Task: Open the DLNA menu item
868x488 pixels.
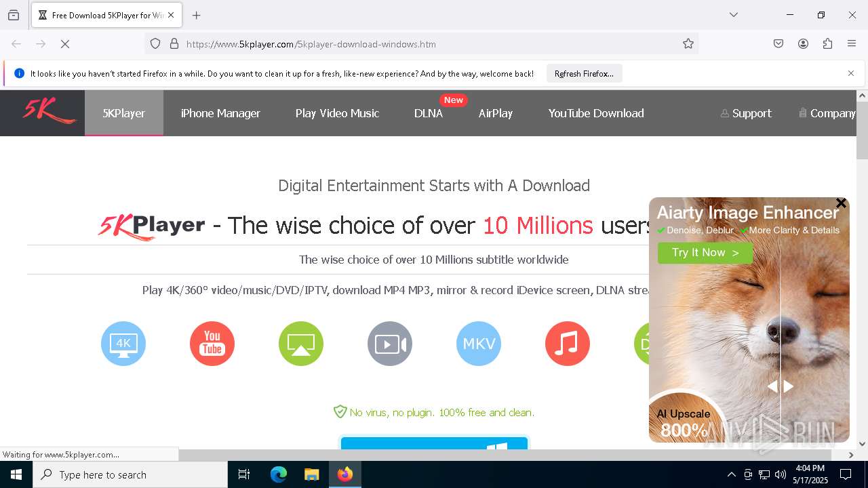Action: coord(429,113)
